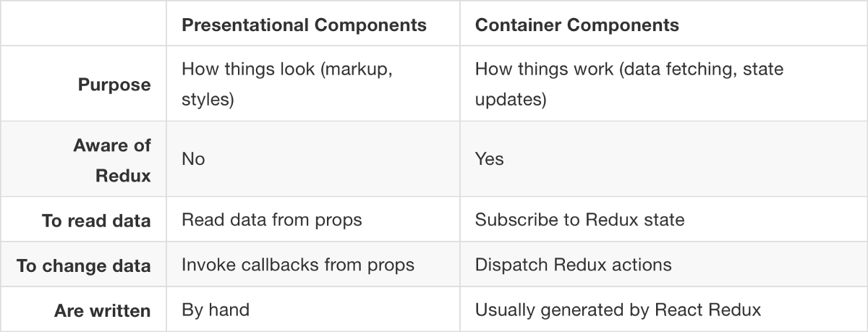
Task: Click the Presentational Components column header
Action: (304, 25)
